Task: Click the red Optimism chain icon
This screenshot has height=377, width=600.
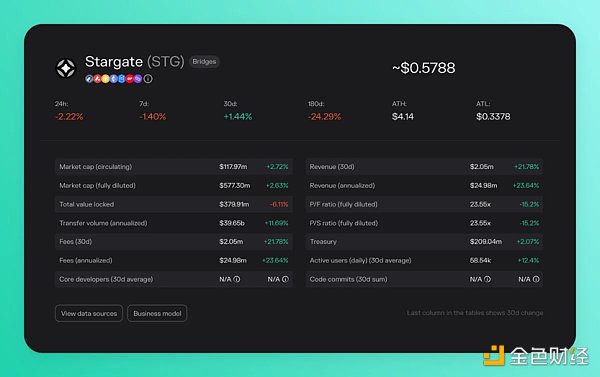Action: 130,79
